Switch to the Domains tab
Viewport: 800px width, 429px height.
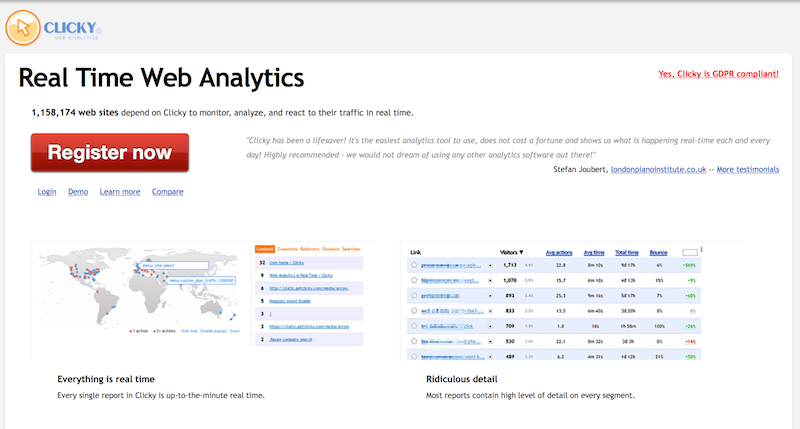click(x=331, y=249)
